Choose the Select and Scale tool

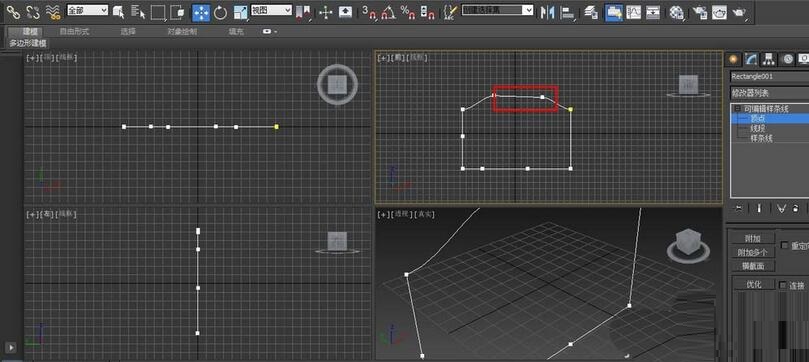coord(240,12)
